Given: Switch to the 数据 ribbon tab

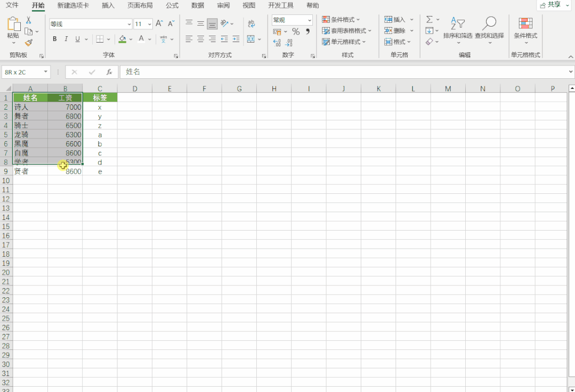Looking at the screenshot, I should pos(198,5).
